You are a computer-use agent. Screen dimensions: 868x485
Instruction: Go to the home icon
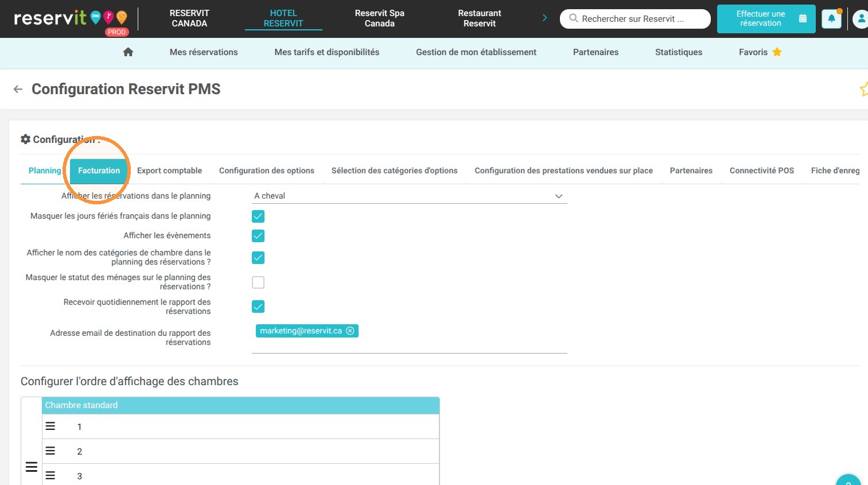(128, 52)
